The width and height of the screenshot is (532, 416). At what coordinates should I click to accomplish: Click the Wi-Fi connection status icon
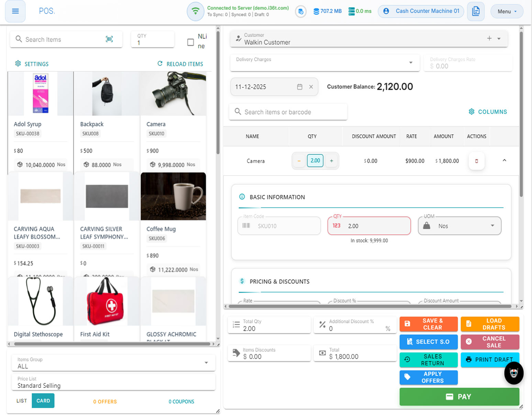[x=195, y=11]
